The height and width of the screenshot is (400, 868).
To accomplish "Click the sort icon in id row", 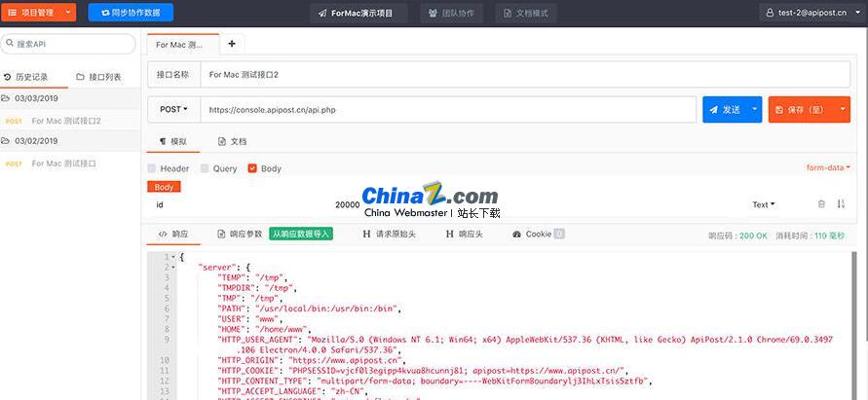I will pos(841,204).
